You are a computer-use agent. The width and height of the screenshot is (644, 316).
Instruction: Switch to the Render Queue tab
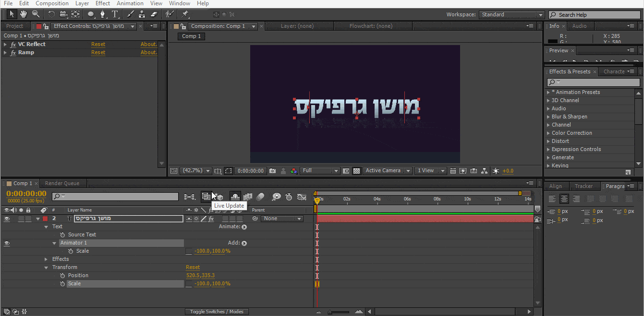[x=63, y=183]
